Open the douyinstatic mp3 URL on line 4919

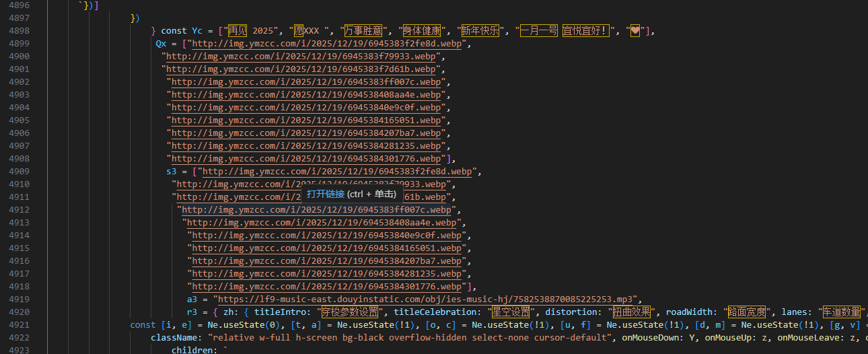[425, 299]
